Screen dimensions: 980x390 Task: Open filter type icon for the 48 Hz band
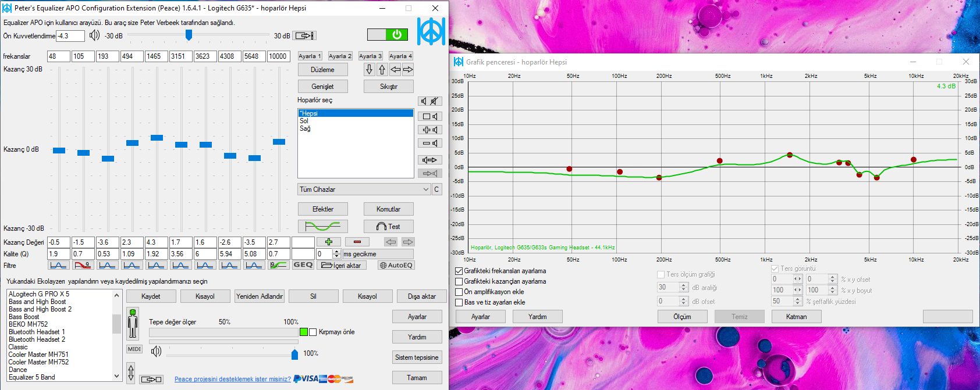pos(58,265)
